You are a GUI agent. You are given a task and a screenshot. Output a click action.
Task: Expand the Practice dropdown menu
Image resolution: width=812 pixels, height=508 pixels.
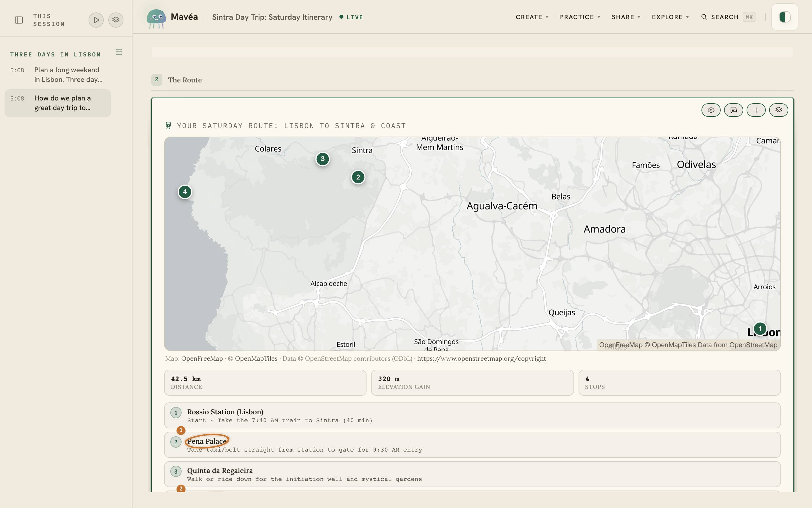580,17
